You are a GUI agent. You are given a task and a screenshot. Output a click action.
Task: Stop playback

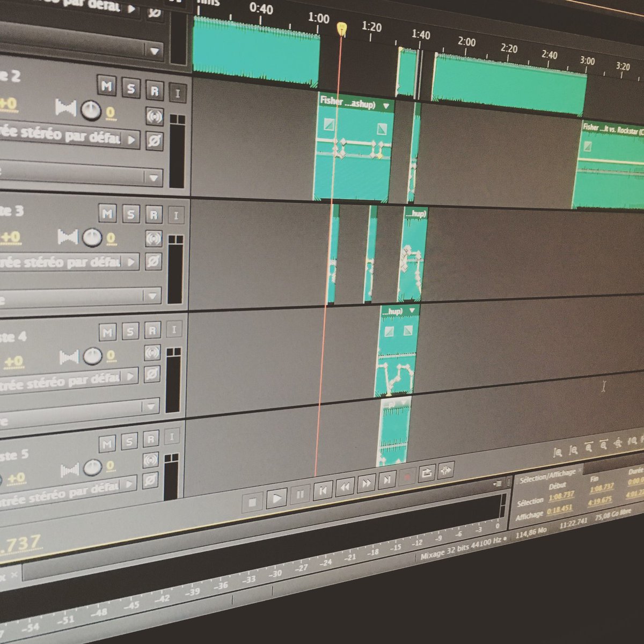pyautogui.click(x=253, y=503)
